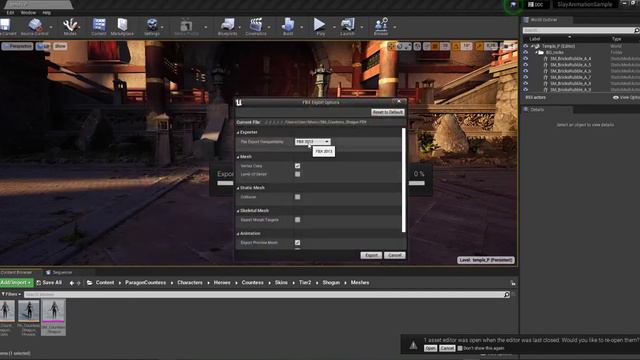This screenshot has height=360, width=640.
Task: Toggle visibility of Temple_P (Editor) row
Action: (526, 46)
